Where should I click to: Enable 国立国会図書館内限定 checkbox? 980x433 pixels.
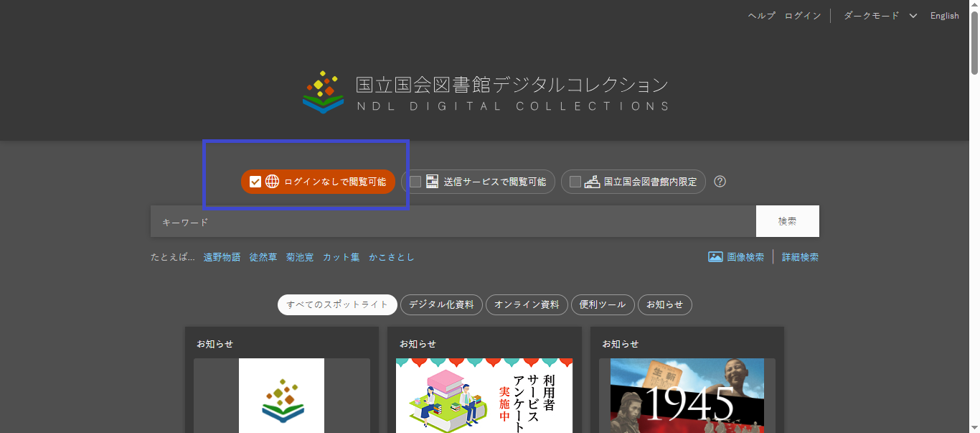coord(575,182)
